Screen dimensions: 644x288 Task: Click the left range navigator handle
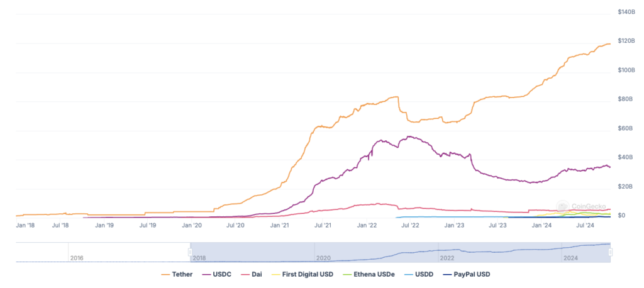190,252
